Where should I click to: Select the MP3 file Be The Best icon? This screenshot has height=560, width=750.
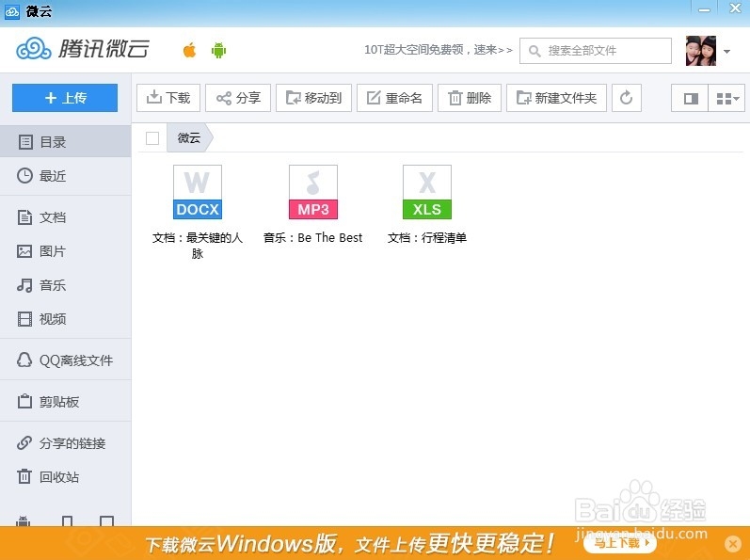point(312,192)
